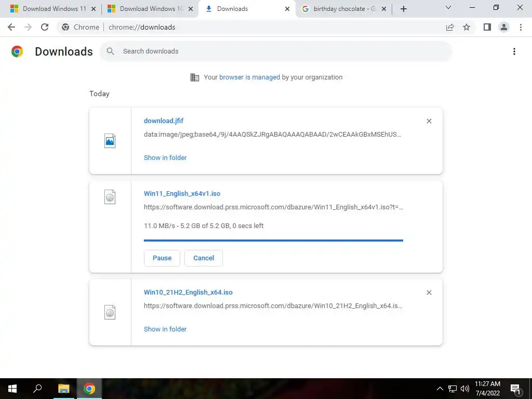
Task: Click the Today date heading
Action: [x=99, y=94]
